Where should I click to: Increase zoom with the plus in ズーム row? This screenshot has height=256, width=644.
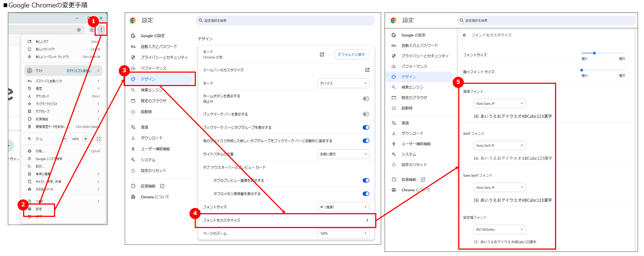point(86,139)
